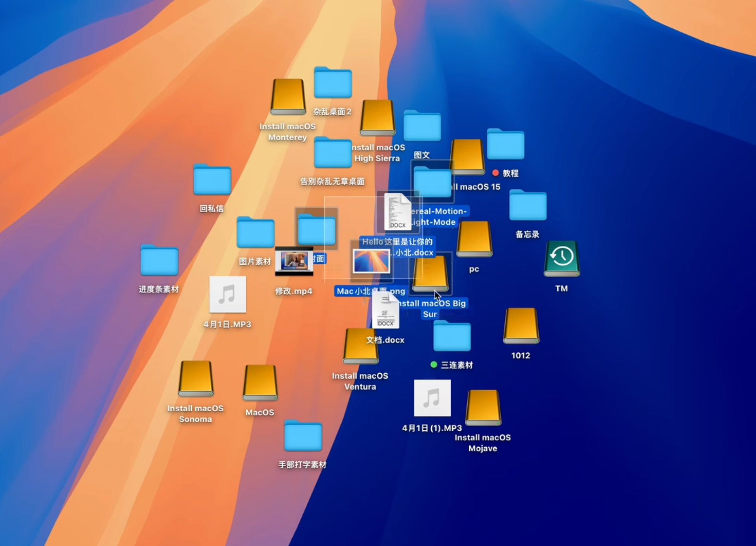Select the Install macOS Monterey drive icon
The height and width of the screenshot is (546, 756).
pyautogui.click(x=288, y=97)
